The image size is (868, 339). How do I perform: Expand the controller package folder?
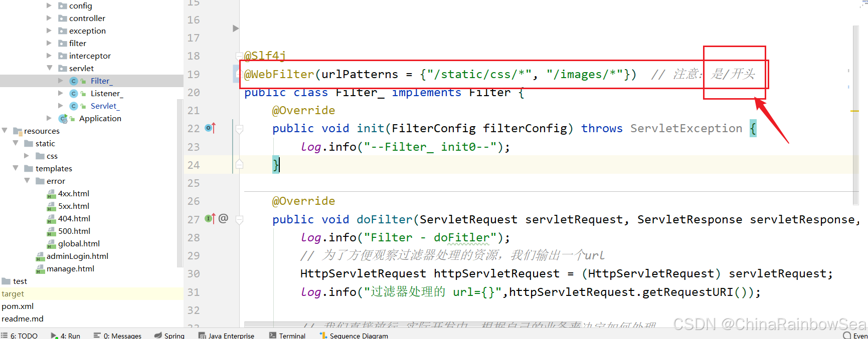tap(49, 18)
